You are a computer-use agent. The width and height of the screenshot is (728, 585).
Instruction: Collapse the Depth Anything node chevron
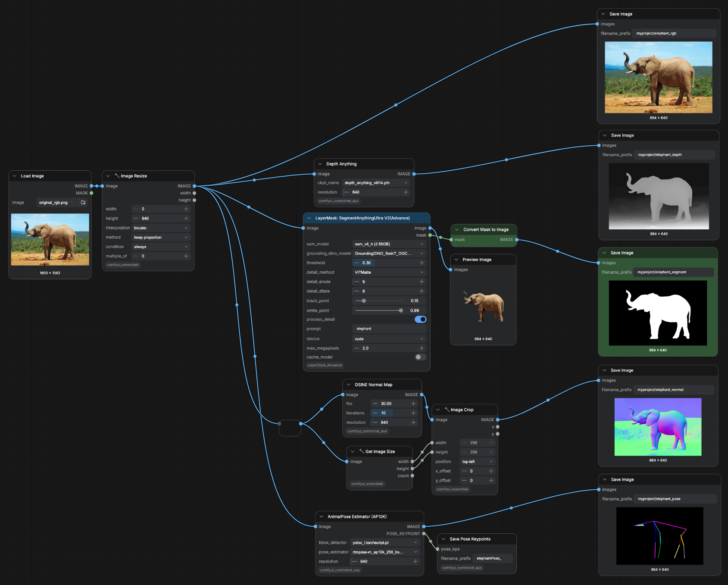pyautogui.click(x=320, y=164)
